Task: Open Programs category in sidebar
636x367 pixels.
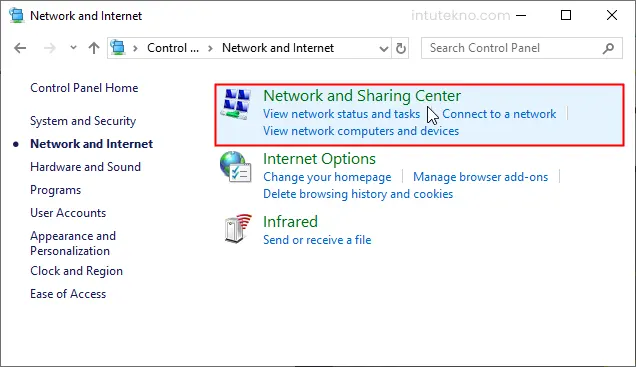Action: (x=56, y=190)
